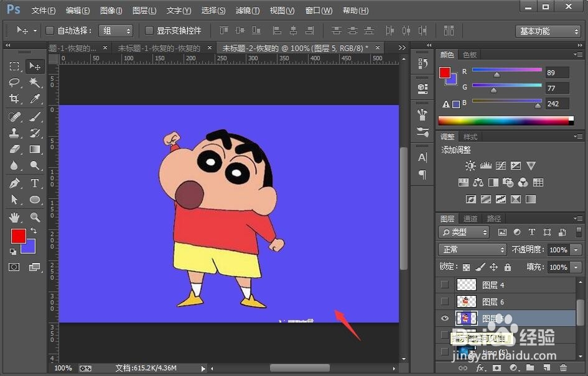This screenshot has height=376, width=588.
Task: Expand hidden document tabs list
Action: pyautogui.click(x=402, y=48)
